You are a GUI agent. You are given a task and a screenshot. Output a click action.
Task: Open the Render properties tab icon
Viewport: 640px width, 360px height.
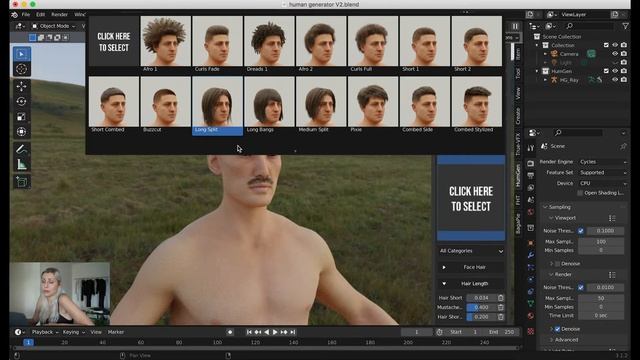[531, 163]
